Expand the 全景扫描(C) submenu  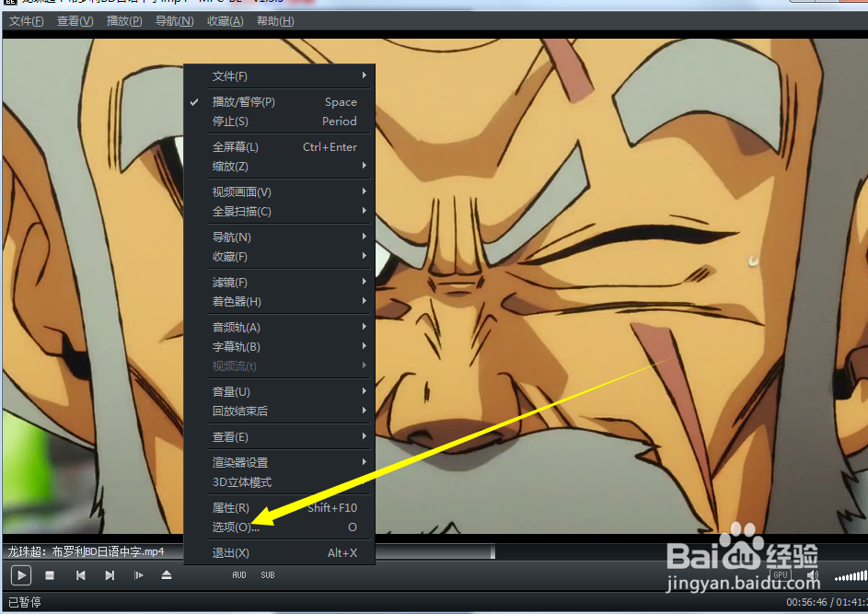click(x=280, y=212)
